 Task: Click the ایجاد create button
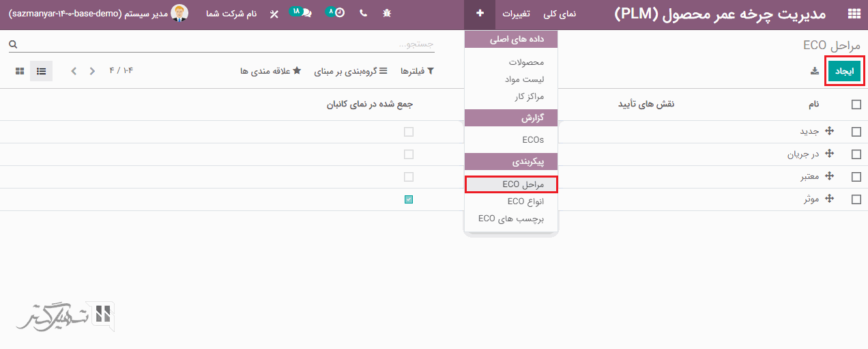click(844, 70)
